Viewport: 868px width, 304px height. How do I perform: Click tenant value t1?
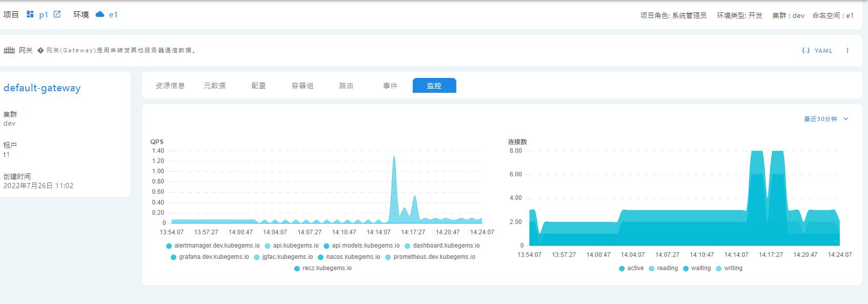click(x=7, y=154)
